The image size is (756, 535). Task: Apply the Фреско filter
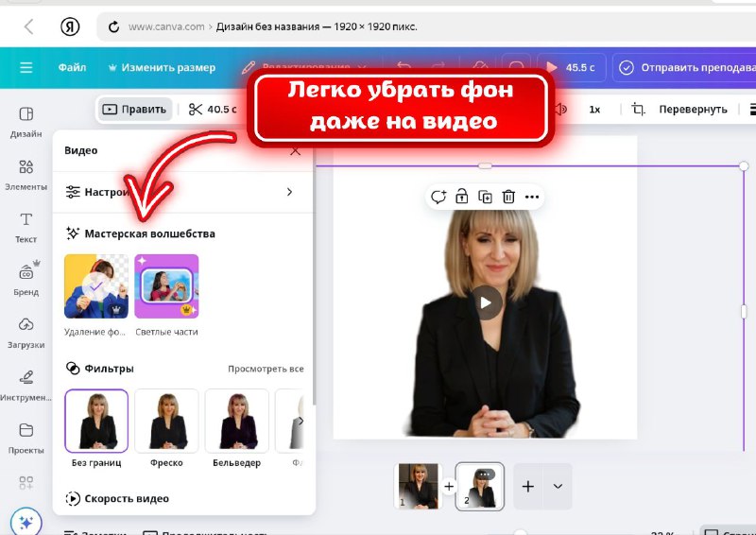(x=166, y=421)
